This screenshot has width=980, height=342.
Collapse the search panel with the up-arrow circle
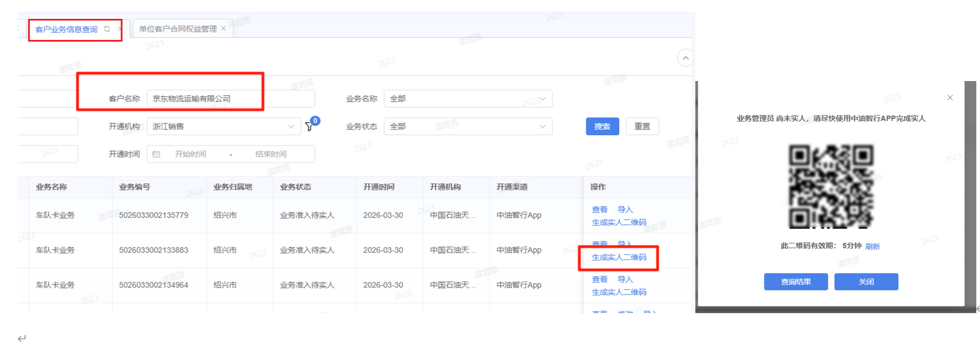(686, 58)
